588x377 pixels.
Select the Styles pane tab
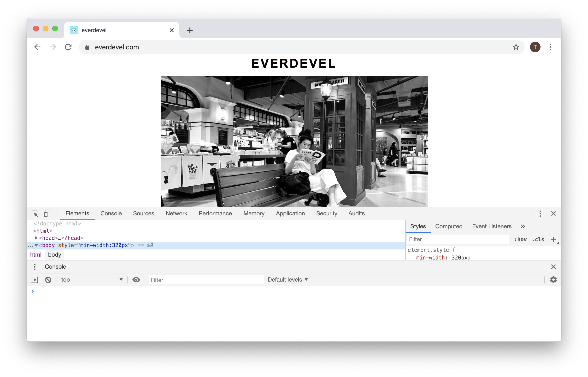(418, 226)
